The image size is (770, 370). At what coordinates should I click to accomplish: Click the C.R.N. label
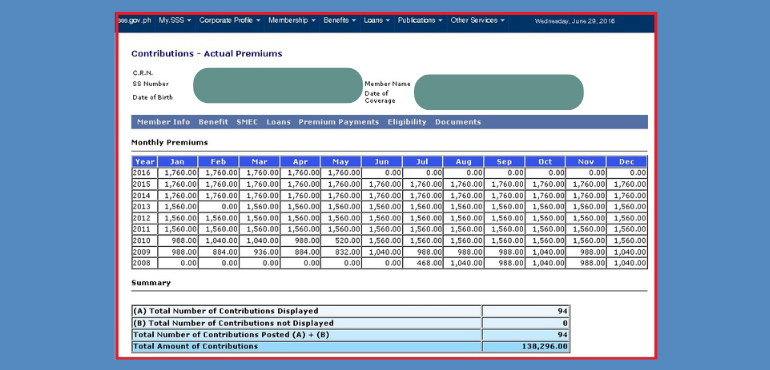tap(143, 73)
